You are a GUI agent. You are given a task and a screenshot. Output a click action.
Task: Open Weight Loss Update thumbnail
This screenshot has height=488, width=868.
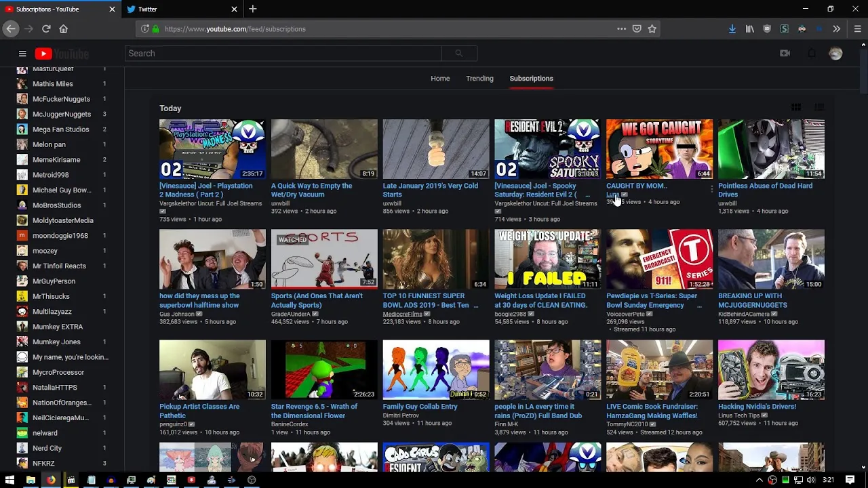pos(547,259)
